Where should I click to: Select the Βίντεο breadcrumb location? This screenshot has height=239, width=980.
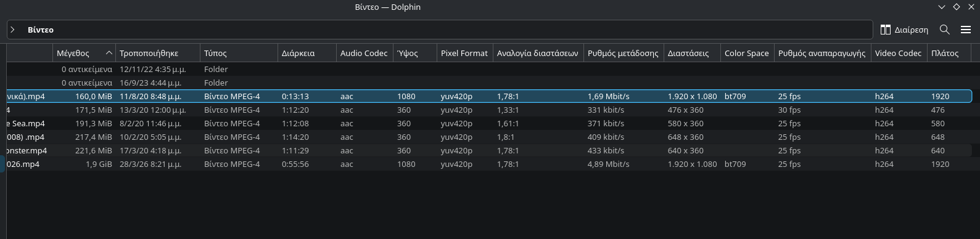pyautogui.click(x=41, y=30)
